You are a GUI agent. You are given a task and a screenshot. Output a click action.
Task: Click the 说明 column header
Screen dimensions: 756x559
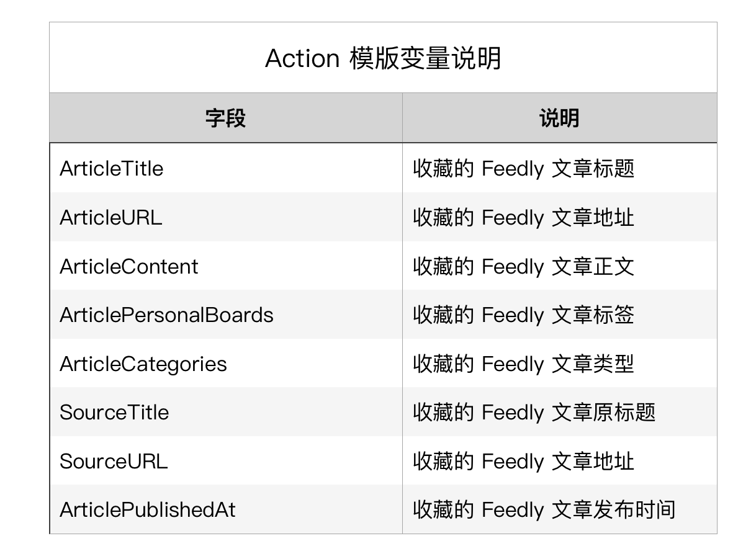(559, 118)
